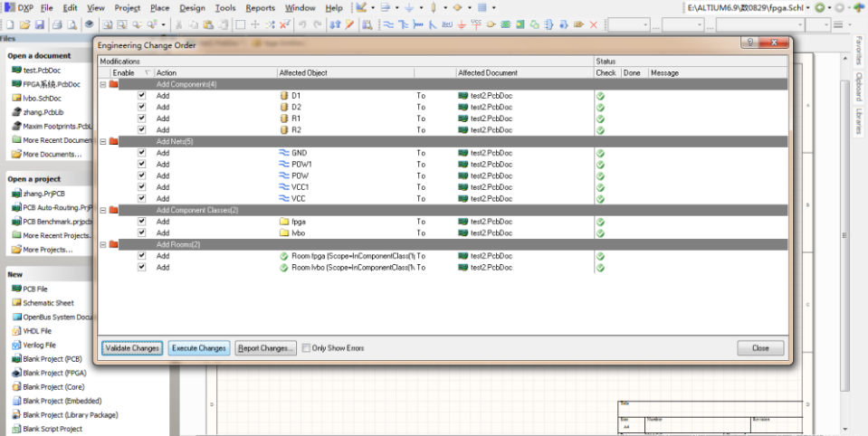The height and width of the screenshot is (436, 868).
Task: Click Fit All Objects zoom icon
Action: (x=107, y=25)
